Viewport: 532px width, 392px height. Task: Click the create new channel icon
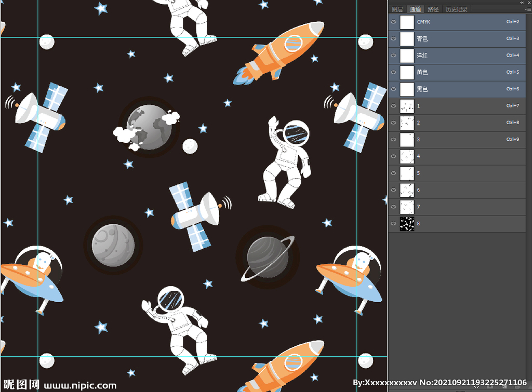[x=503, y=386]
